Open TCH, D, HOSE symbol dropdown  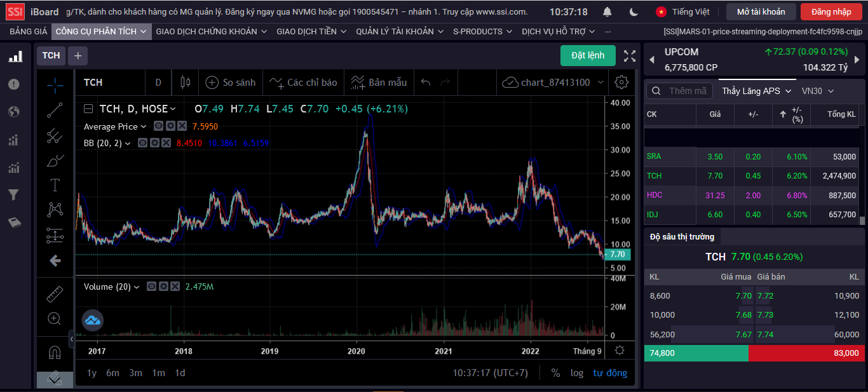tap(173, 109)
